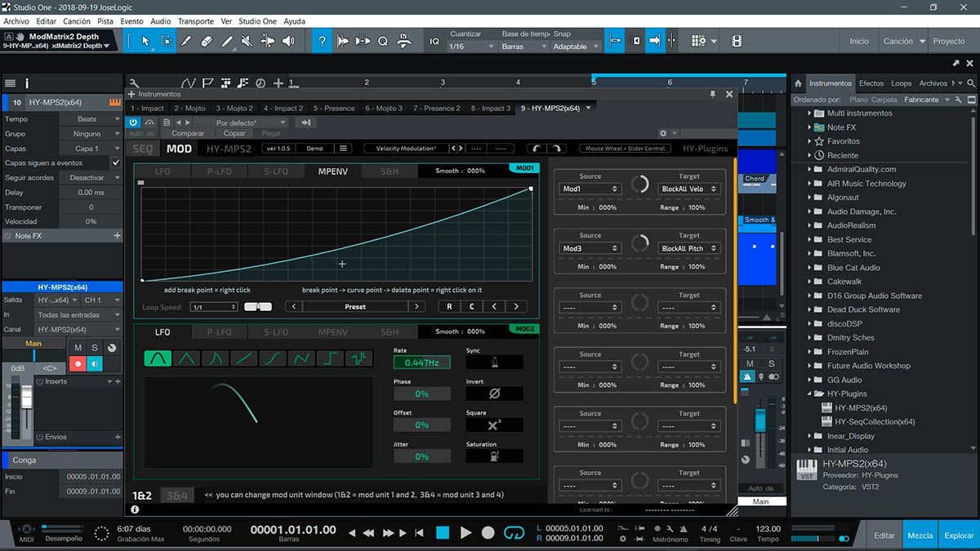The width and height of the screenshot is (980, 551).
Task: Expand the HY-Plugins folder in browser
Action: (811, 393)
